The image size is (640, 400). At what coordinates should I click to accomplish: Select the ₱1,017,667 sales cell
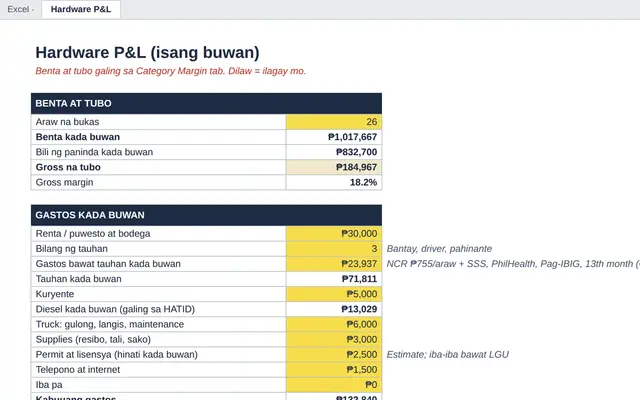point(334,137)
